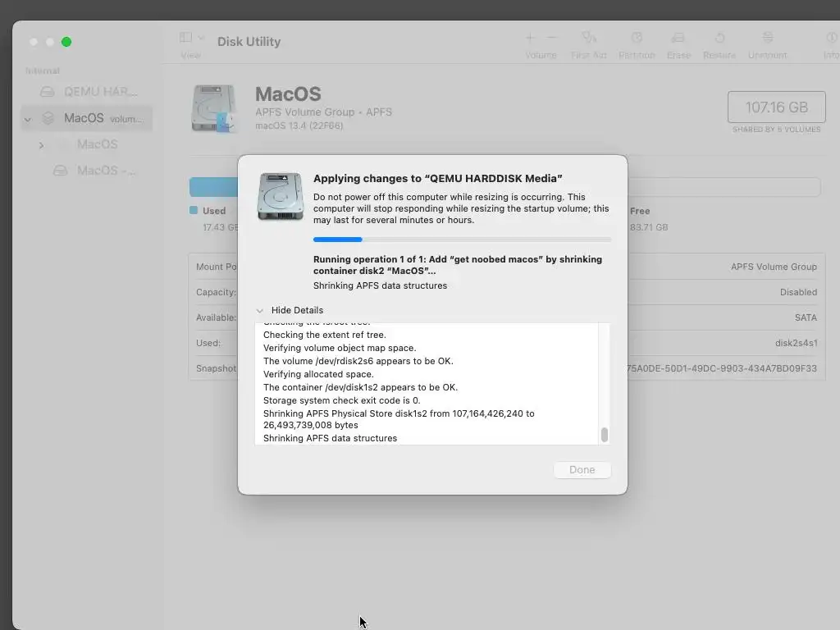840x630 pixels.
Task: Click the dialog hard disk icon
Action: tap(281, 196)
